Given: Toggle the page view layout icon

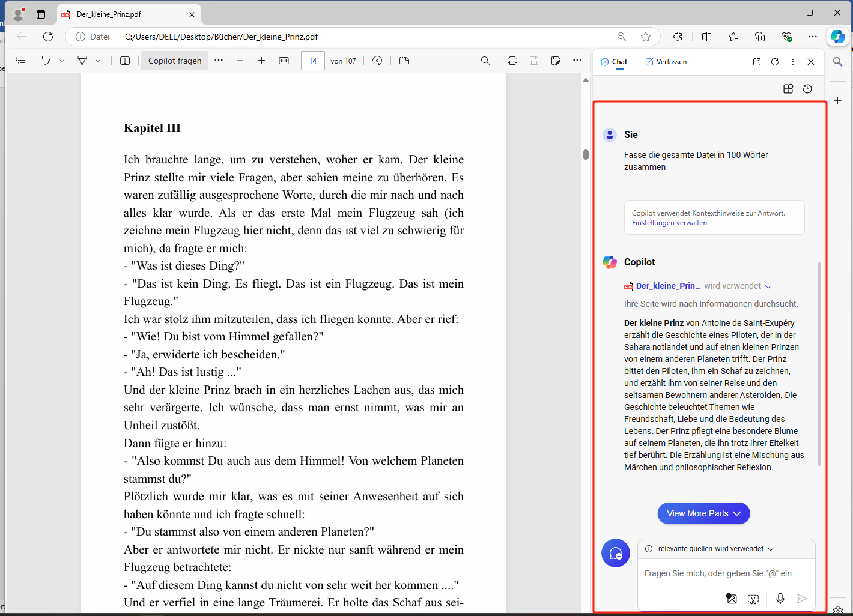Looking at the screenshot, I should pyautogui.click(x=404, y=61).
